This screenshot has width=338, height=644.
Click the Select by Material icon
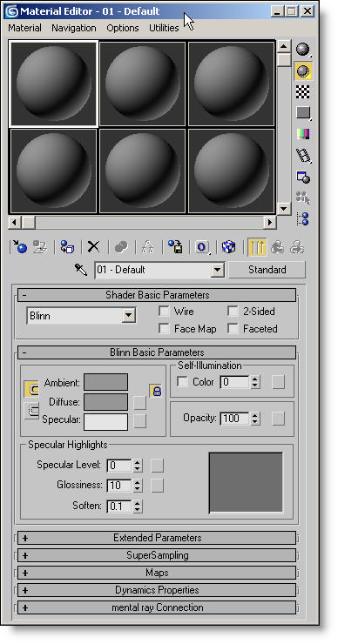click(x=303, y=198)
